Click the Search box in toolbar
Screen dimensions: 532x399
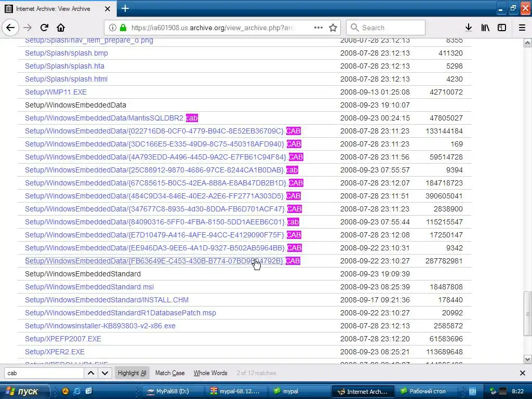point(386,28)
